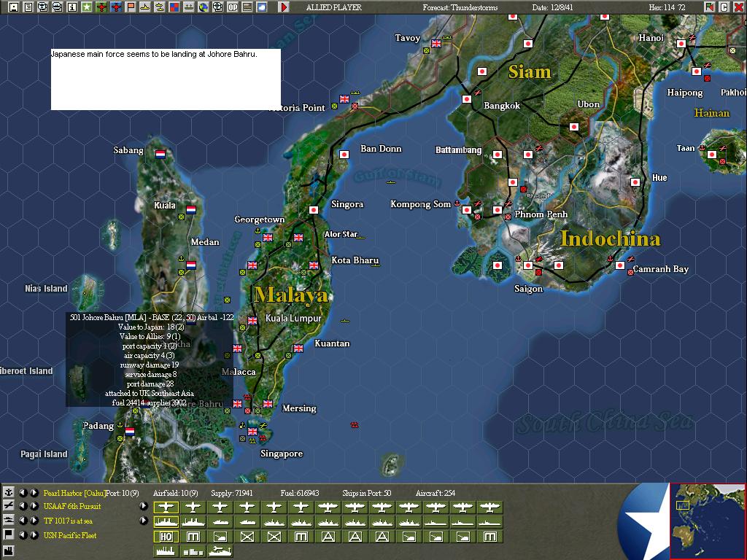Click the targeting sight toolbar icon
The height and width of the screenshot is (560, 747).
coord(217,7)
